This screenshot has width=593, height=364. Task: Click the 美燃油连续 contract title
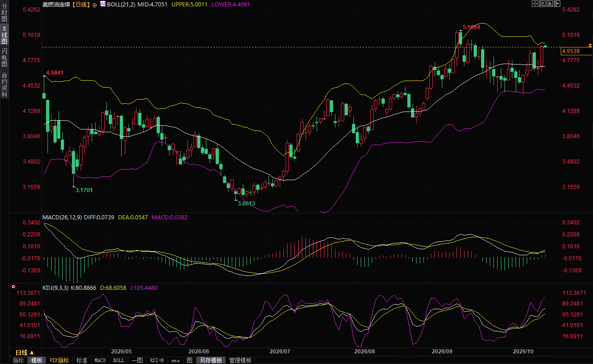coord(57,4)
